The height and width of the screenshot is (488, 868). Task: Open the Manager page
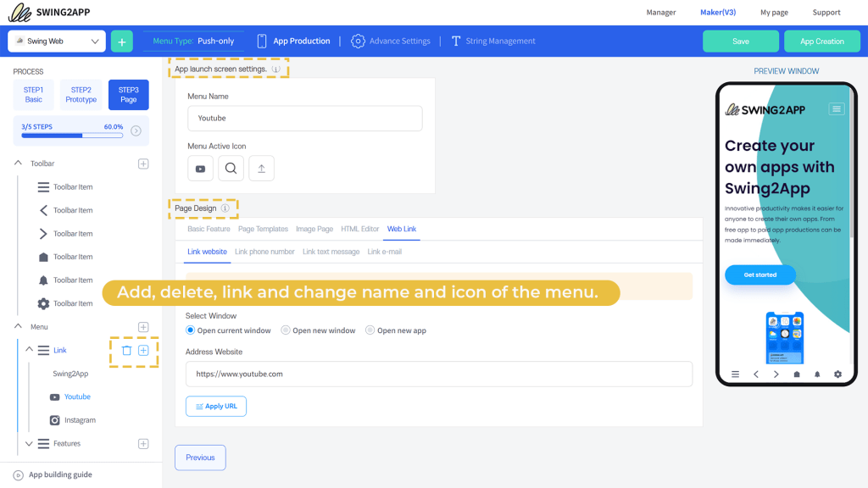(x=661, y=12)
